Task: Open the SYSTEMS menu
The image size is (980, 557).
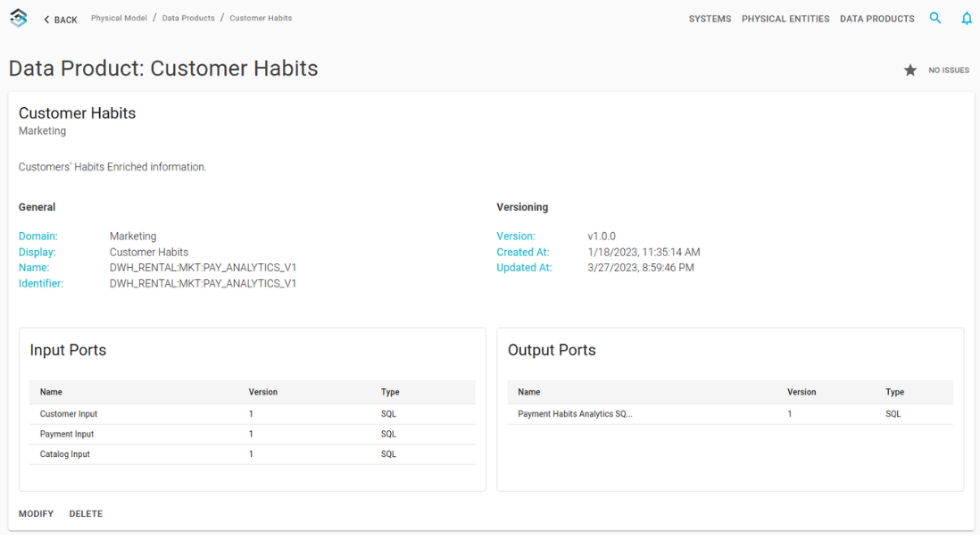Action: pyautogui.click(x=710, y=19)
